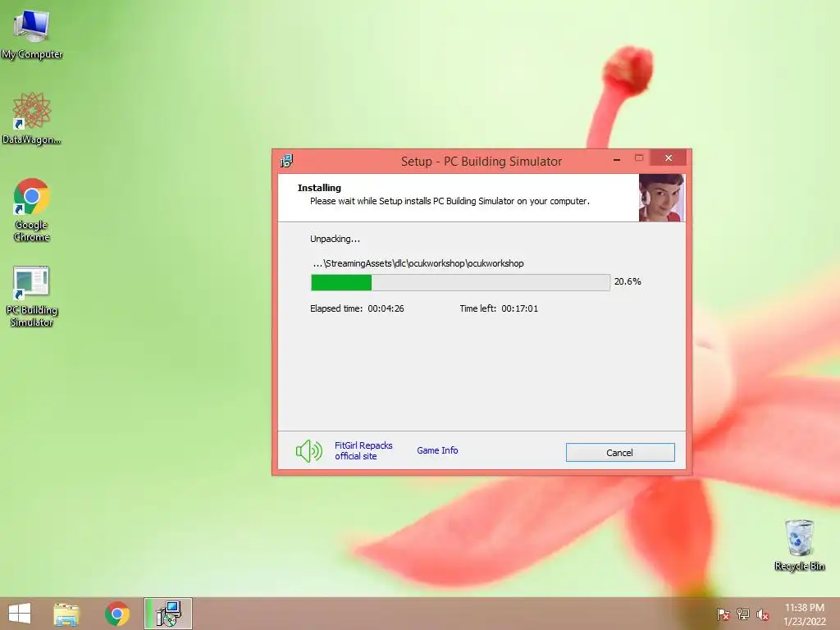Cancel the PC Building Simulator installation

pyautogui.click(x=620, y=453)
